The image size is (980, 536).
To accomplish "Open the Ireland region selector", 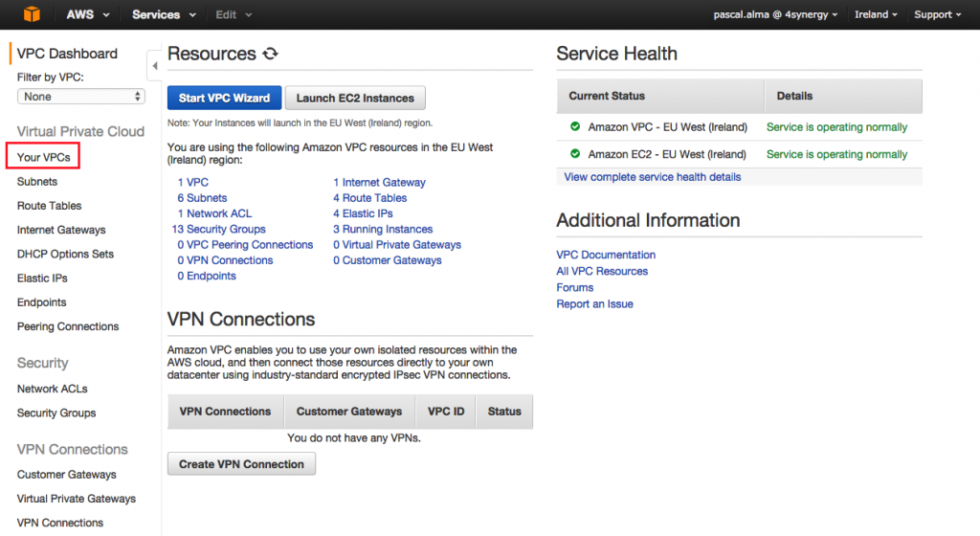I will pos(876,14).
